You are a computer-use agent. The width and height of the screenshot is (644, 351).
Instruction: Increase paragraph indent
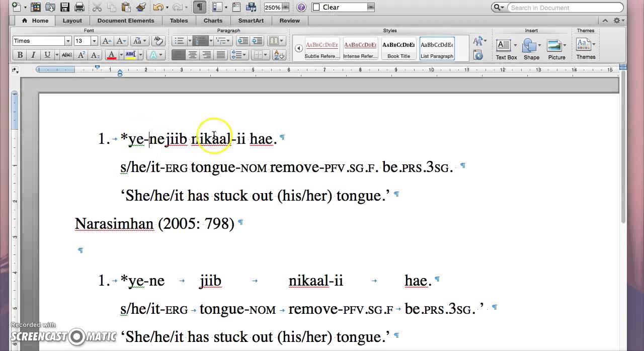coord(257,41)
